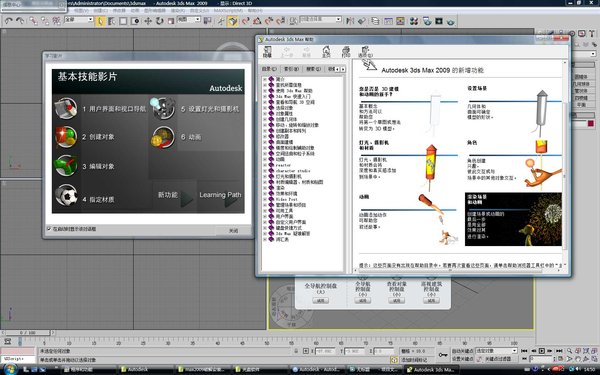Activate the Bind to Space Warp tool

pos(57,21)
